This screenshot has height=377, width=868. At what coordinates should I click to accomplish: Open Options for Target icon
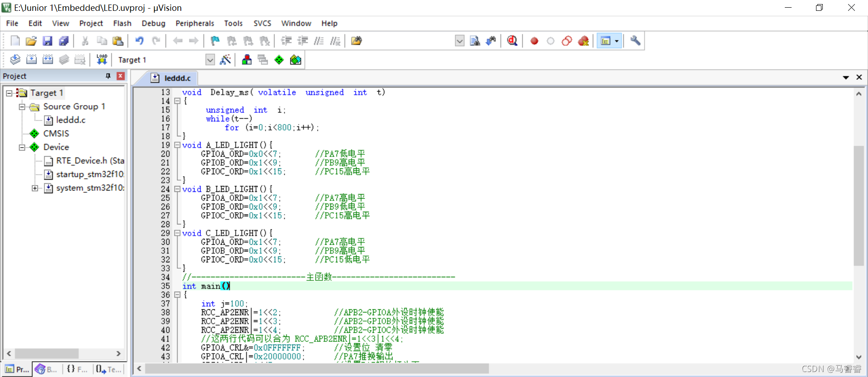tap(225, 60)
